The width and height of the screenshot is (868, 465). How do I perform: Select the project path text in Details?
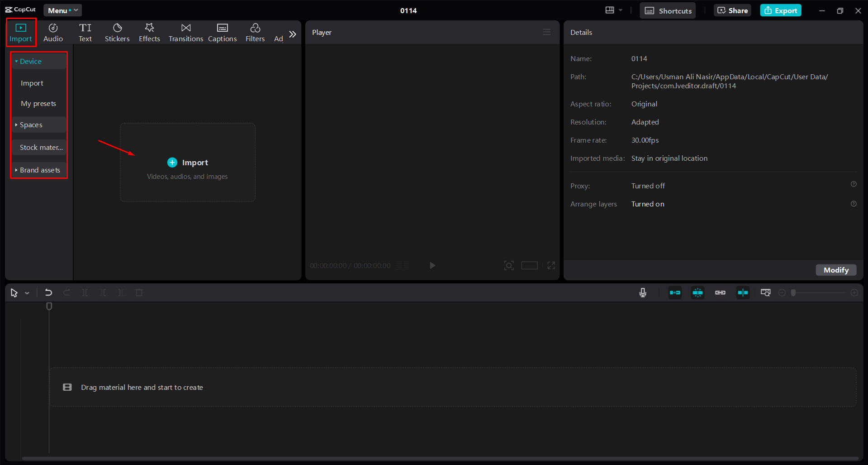pyautogui.click(x=730, y=81)
